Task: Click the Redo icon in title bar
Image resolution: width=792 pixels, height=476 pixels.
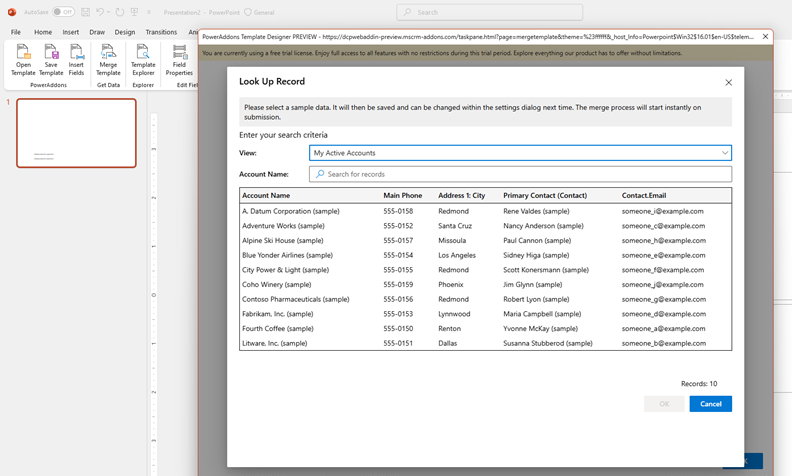Action: point(120,12)
